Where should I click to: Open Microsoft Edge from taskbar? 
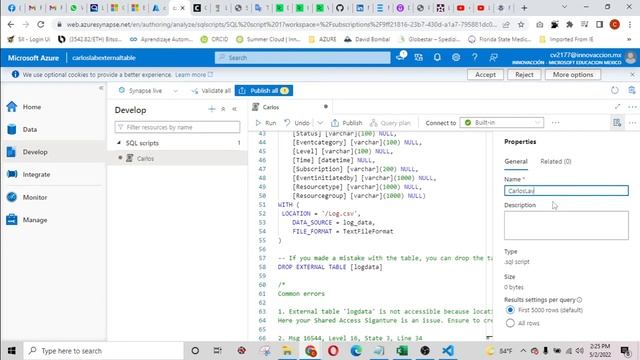(356, 351)
